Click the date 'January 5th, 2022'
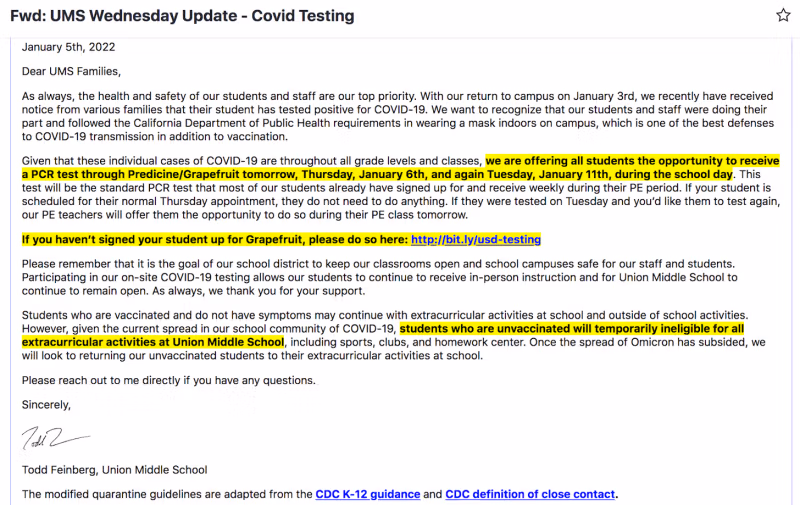The width and height of the screenshot is (800, 505). click(x=69, y=46)
